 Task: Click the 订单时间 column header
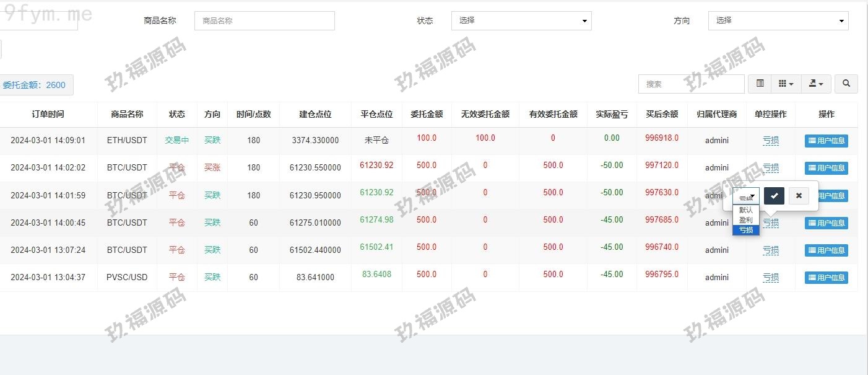click(x=48, y=114)
